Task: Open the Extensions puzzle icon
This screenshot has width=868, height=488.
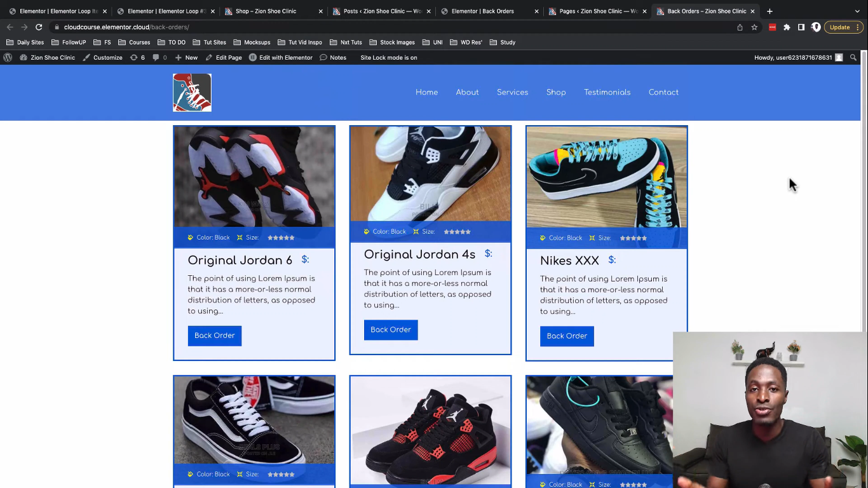Action: point(787,27)
